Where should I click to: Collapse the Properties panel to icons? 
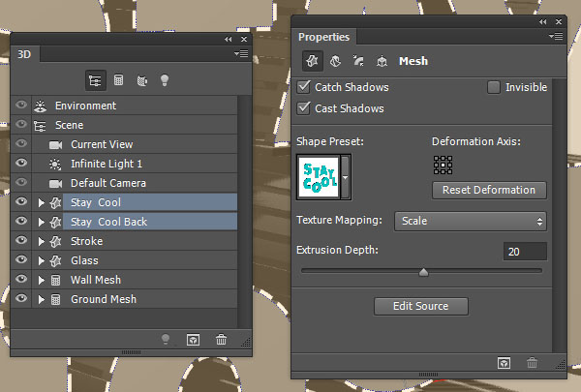[x=543, y=22]
